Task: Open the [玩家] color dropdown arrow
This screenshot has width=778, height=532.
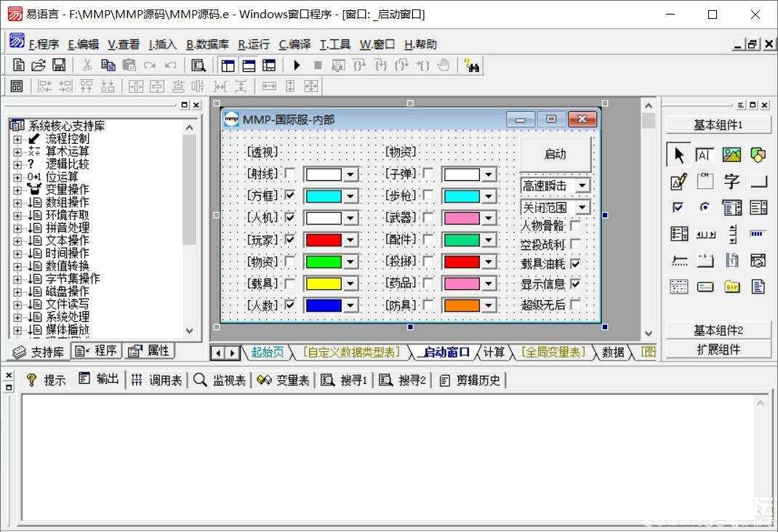Action: (x=350, y=241)
